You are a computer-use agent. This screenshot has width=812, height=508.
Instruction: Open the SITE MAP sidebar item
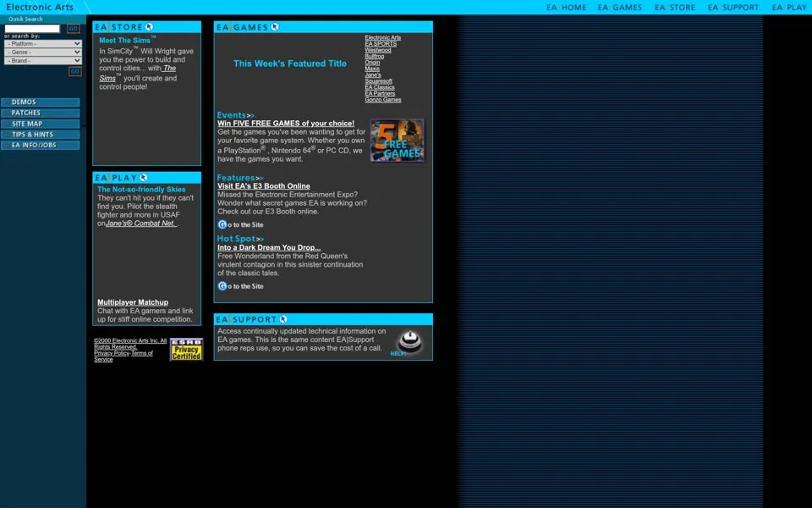41,124
